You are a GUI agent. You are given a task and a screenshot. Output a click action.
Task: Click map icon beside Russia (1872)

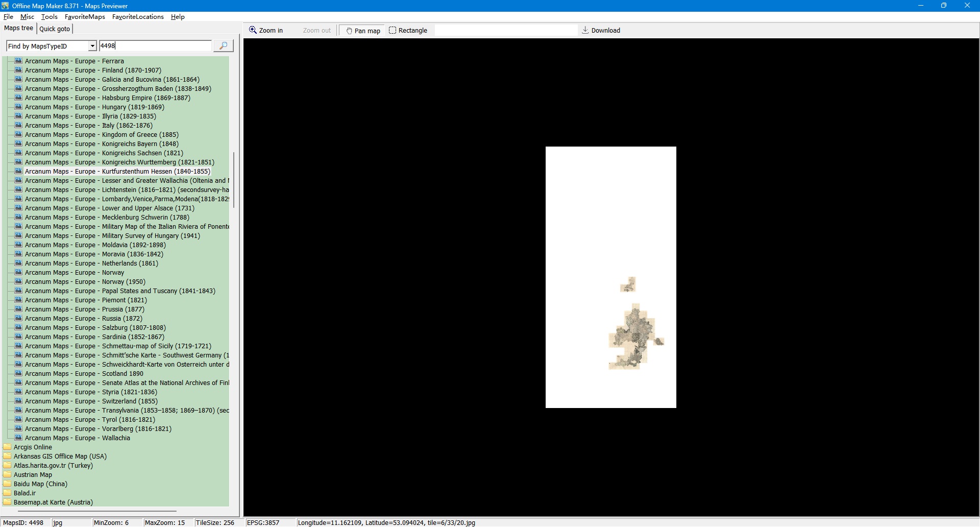tap(18, 318)
